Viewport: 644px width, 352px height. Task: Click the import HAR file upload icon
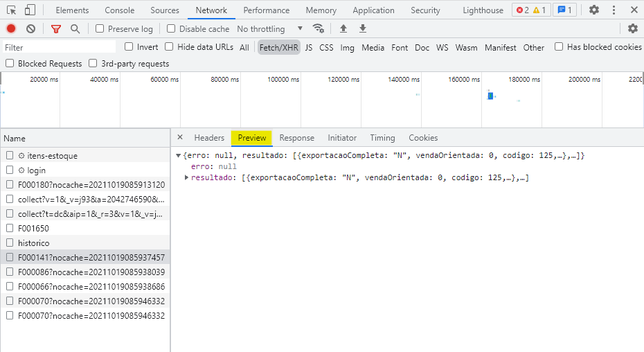coord(343,29)
